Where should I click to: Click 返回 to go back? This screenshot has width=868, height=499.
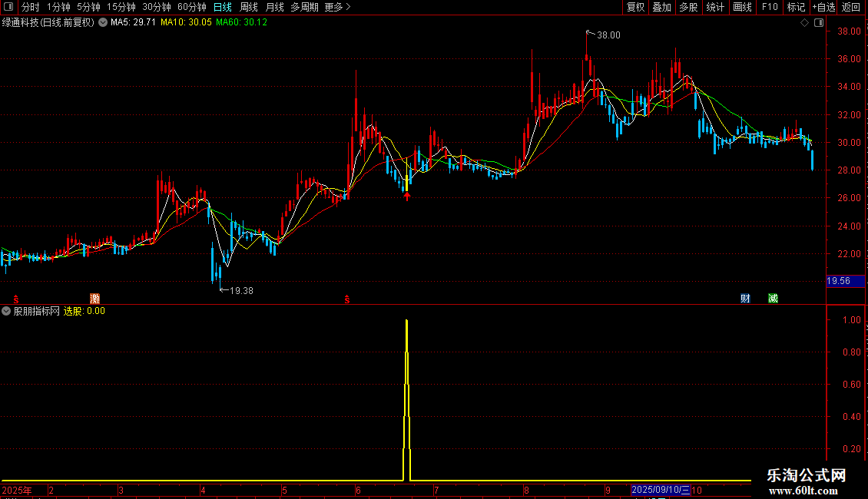click(851, 7)
